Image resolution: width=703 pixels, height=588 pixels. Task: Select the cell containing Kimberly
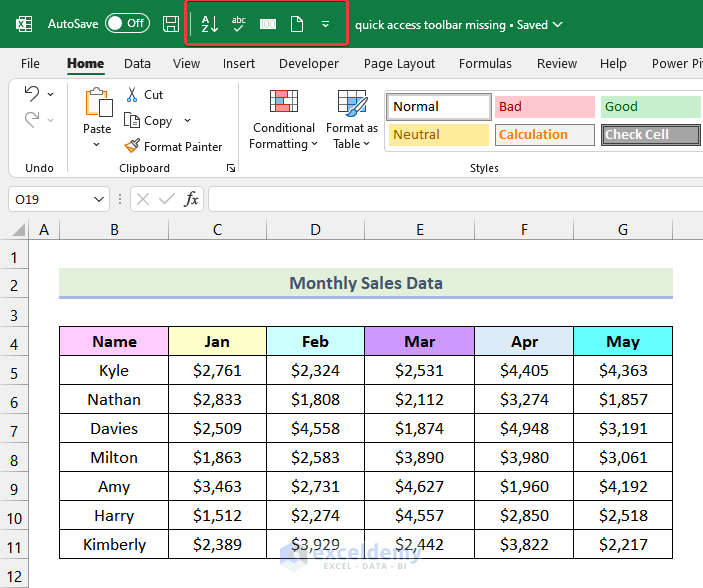(x=114, y=544)
